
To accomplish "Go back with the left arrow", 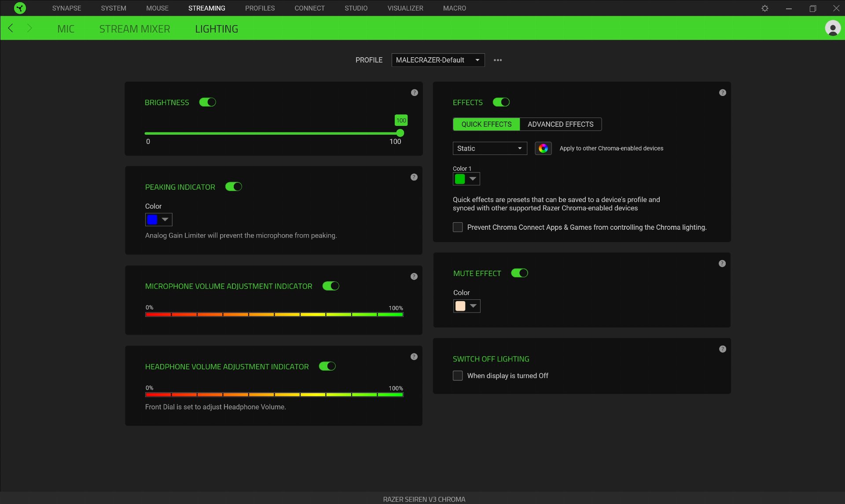I will [11, 28].
